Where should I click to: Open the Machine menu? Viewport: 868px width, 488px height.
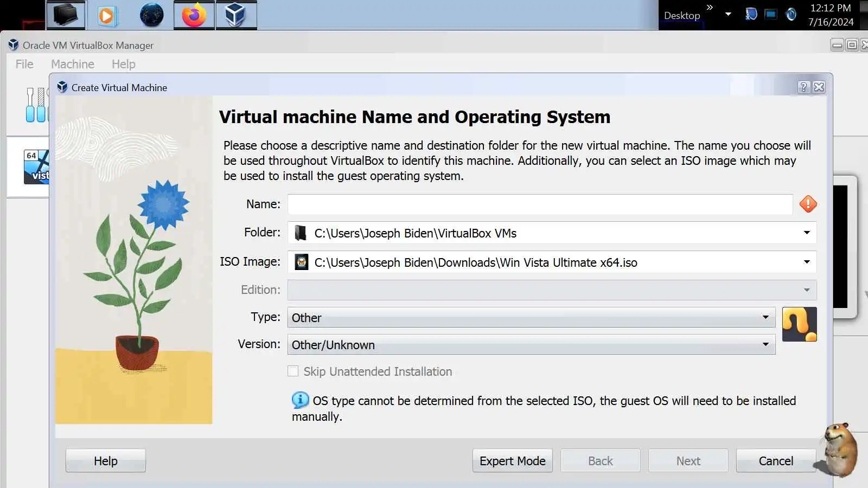coord(73,64)
